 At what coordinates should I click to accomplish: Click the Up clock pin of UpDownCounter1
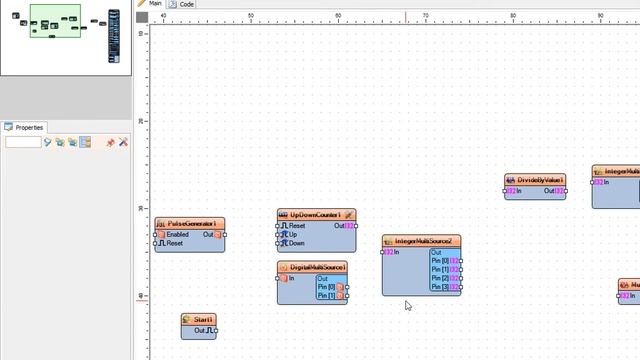pos(278,235)
